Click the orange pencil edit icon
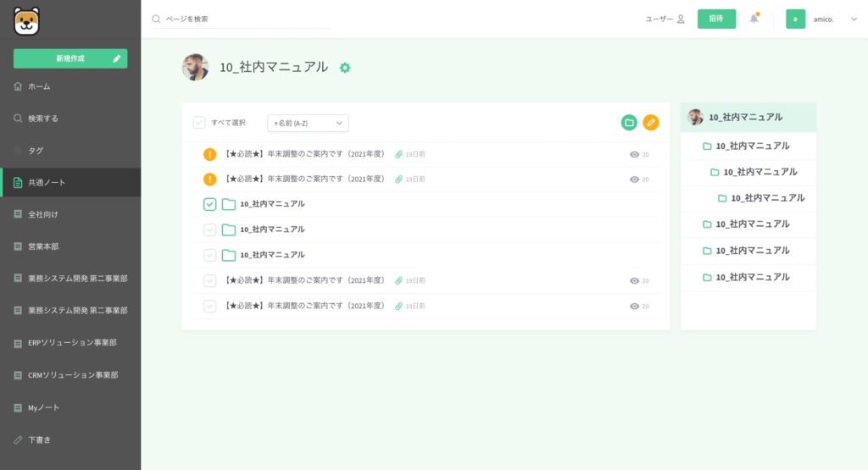 click(x=651, y=123)
